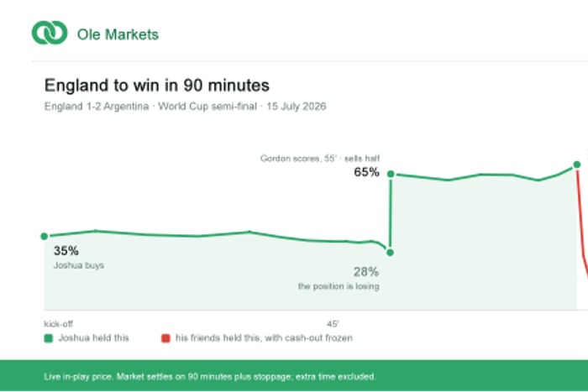Click the 65% Gordon scores data point
Viewport: 588px width, 392px height.
click(x=391, y=174)
